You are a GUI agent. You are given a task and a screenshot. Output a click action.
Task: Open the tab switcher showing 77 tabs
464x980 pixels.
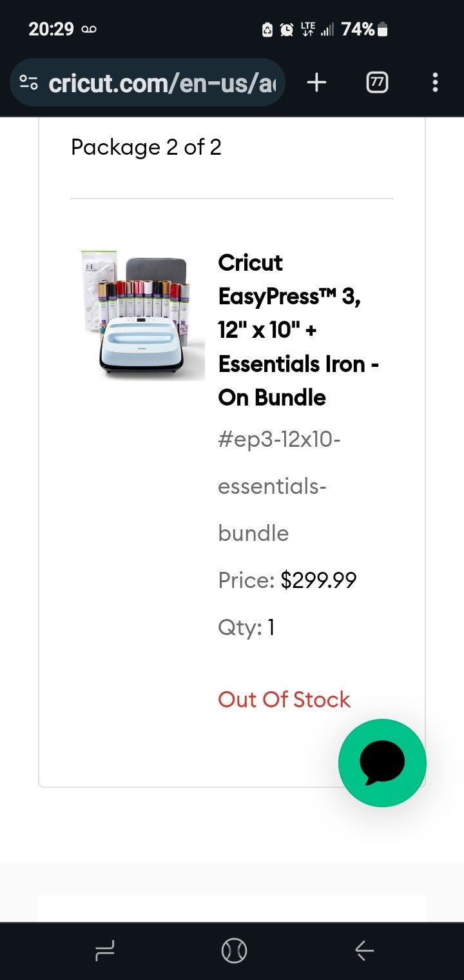[x=376, y=83]
